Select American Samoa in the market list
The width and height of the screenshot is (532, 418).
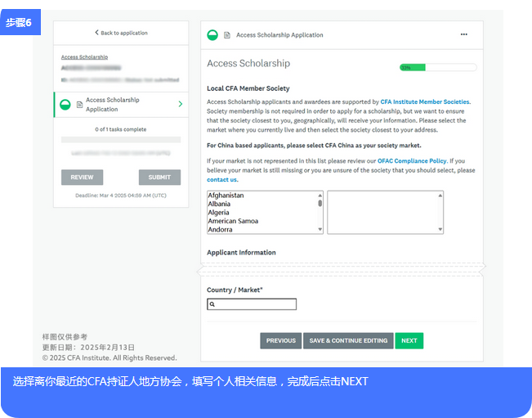(233, 221)
